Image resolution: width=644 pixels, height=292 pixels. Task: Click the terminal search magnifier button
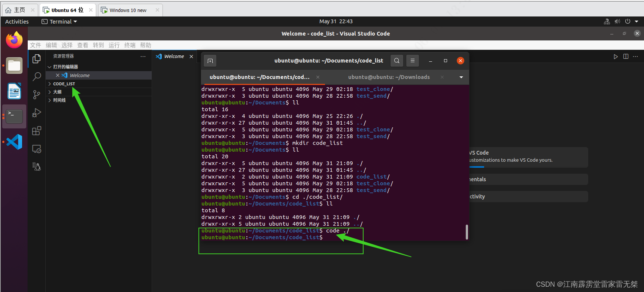point(397,61)
